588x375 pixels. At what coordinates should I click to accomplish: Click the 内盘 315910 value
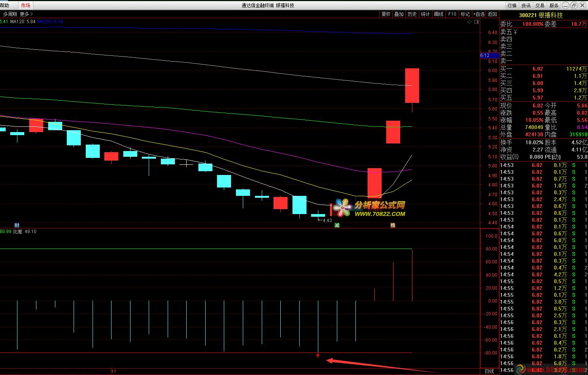point(578,134)
